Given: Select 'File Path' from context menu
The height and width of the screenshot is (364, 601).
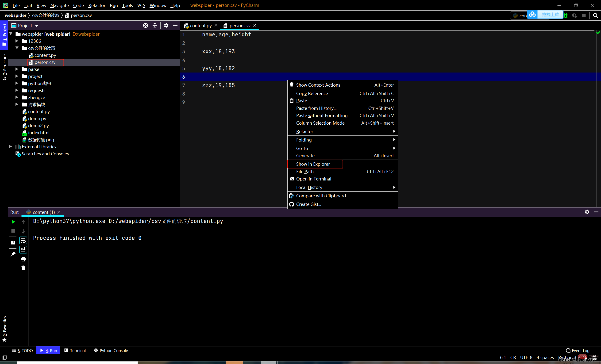Looking at the screenshot, I should 305,171.
